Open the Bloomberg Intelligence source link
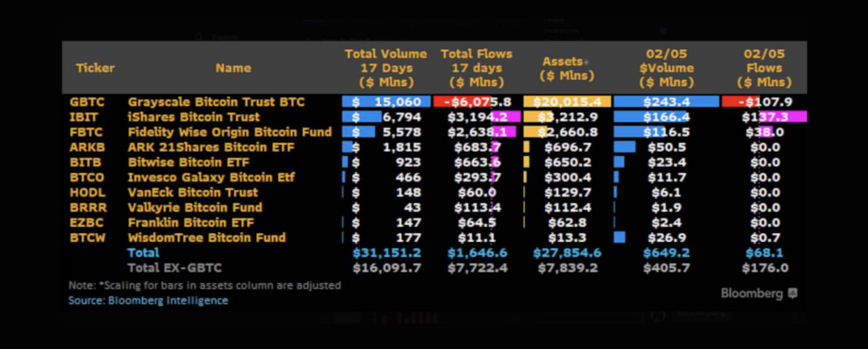868x349 pixels. [168, 301]
